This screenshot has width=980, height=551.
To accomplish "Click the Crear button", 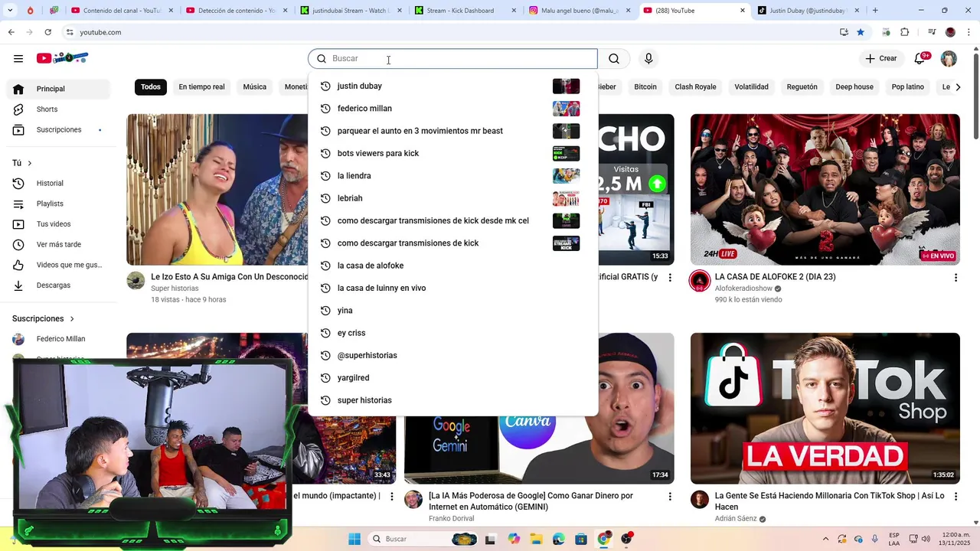I will [x=881, y=59].
